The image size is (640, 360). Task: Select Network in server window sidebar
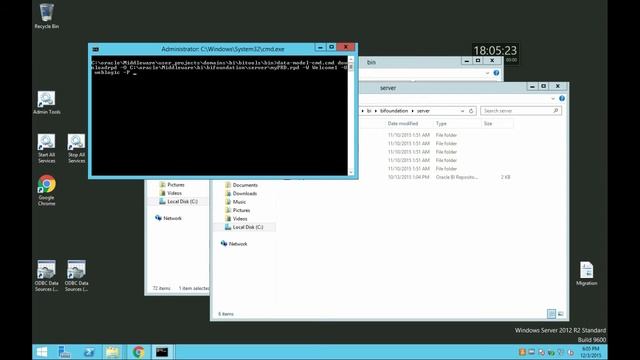(238, 244)
